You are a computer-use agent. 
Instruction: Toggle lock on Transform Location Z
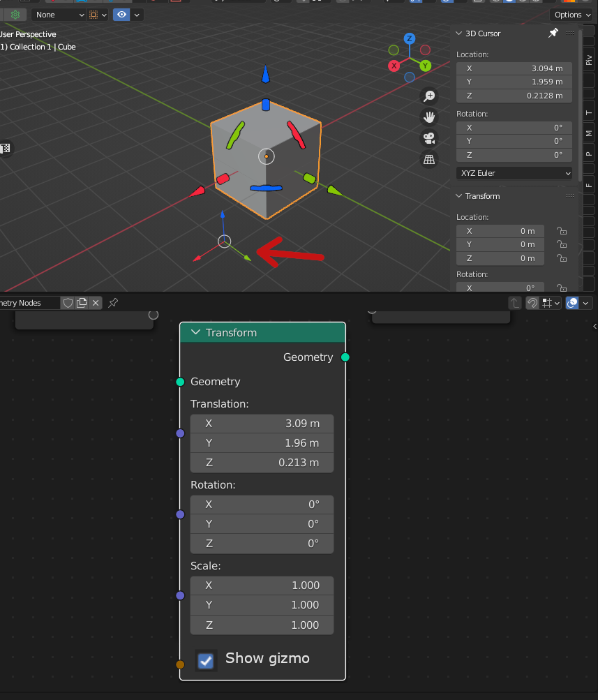[x=562, y=258]
